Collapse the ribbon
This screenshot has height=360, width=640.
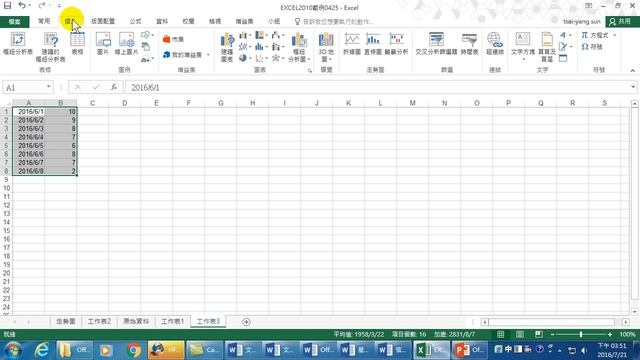(633, 71)
